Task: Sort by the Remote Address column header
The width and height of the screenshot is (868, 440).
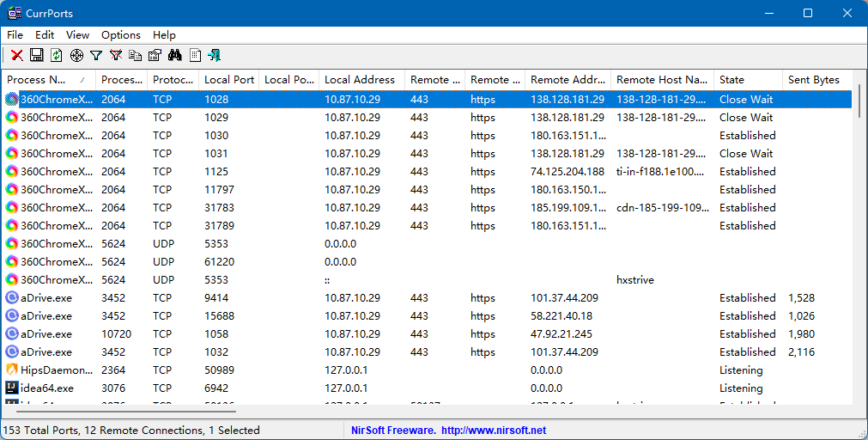Action: click(568, 80)
